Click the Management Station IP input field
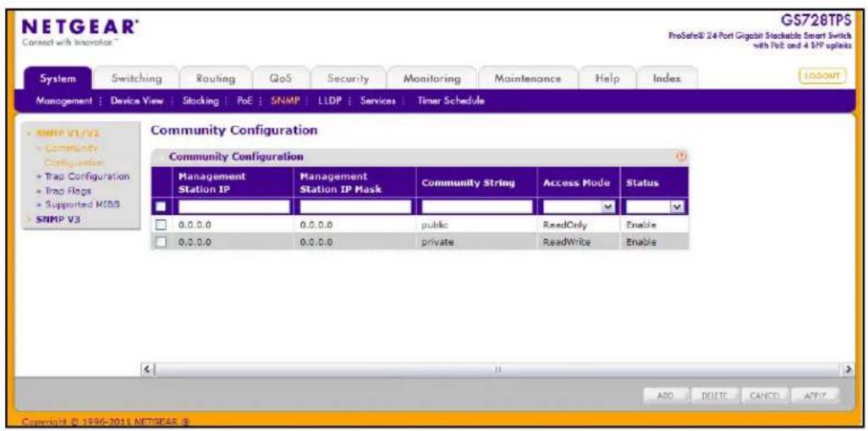The height and width of the screenshot is (431, 868). coord(233,207)
